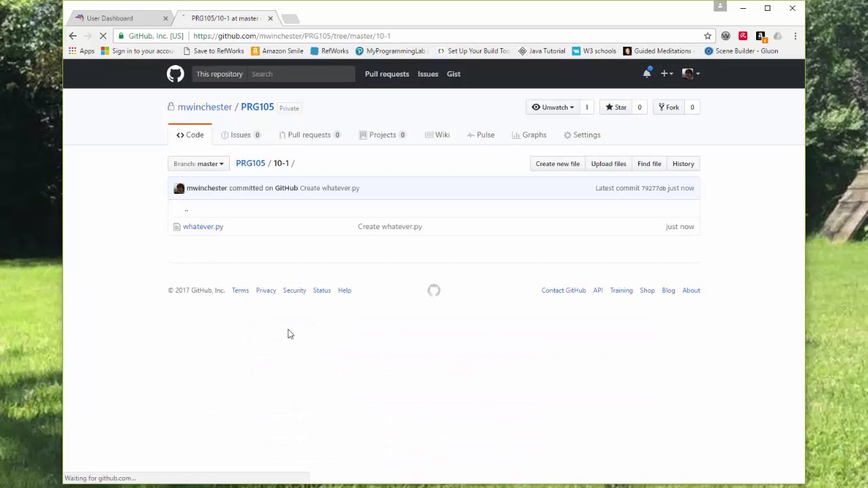
Task: Open the Java Tutorial bookmark
Action: (x=542, y=51)
